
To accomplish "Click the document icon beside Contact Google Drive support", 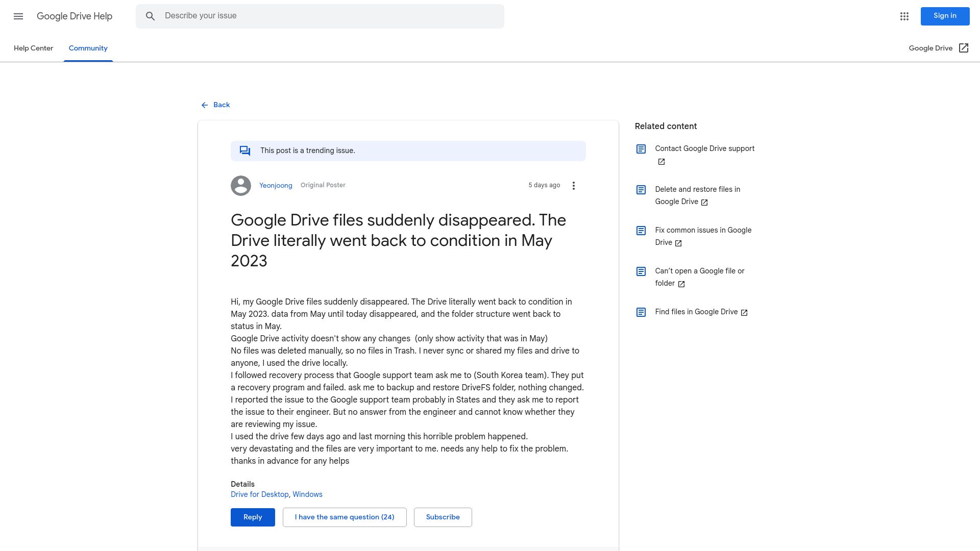I will tap(641, 149).
